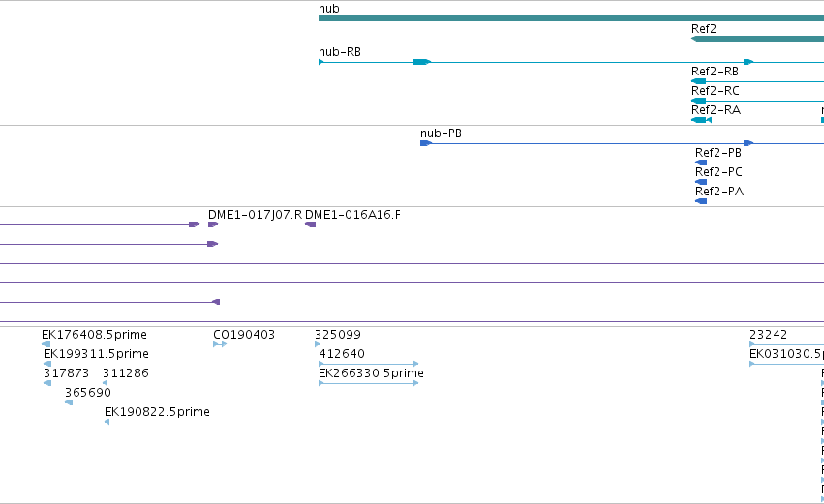Click the nub-PB protein label
This screenshot has height=504, width=824.
(441, 133)
